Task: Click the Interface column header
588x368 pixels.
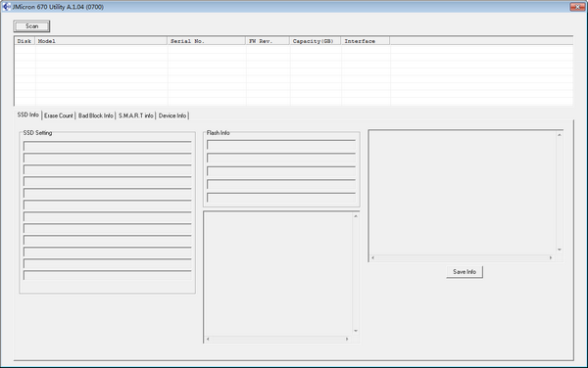Action: pyautogui.click(x=366, y=41)
